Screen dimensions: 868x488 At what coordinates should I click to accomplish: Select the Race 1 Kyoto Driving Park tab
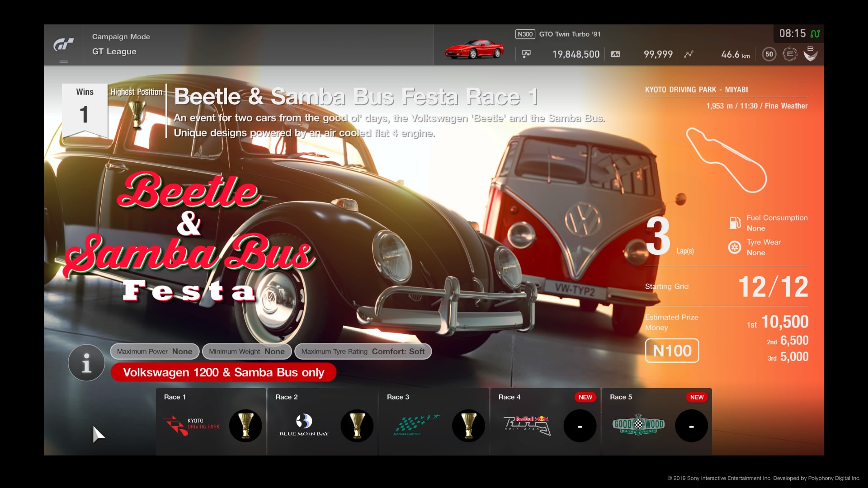coord(211,422)
